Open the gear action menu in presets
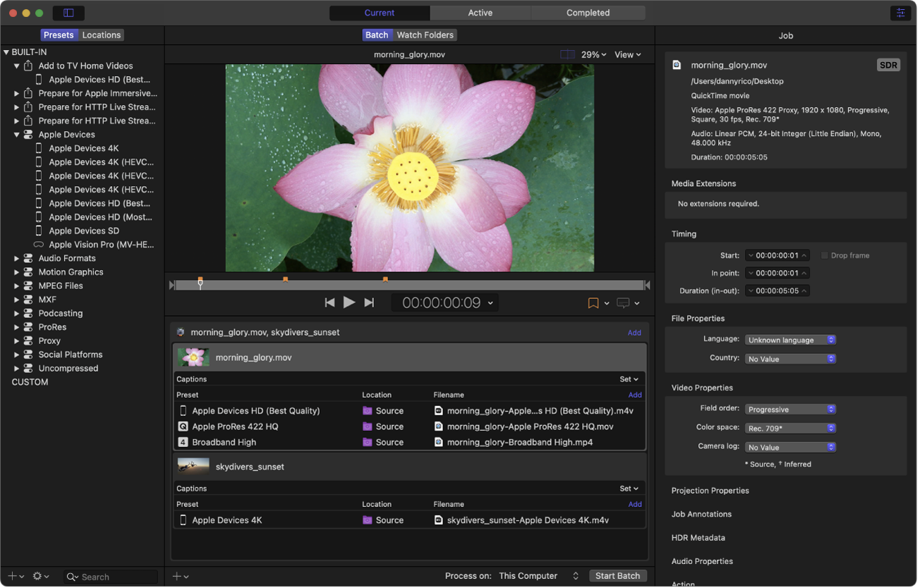The height and width of the screenshot is (588, 920). point(37,577)
